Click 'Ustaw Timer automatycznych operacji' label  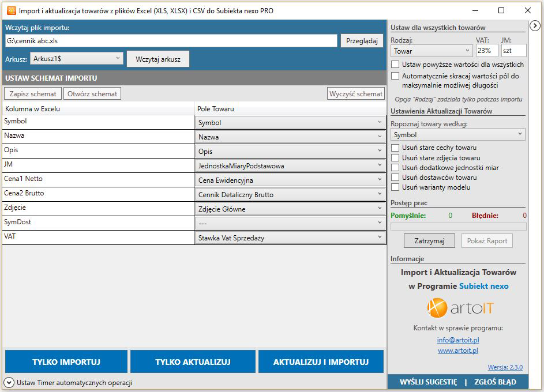pos(74,383)
